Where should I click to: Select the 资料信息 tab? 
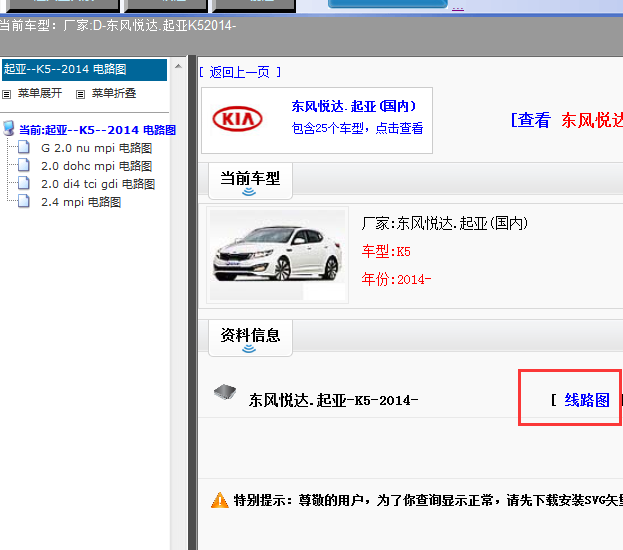tap(250, 338)
